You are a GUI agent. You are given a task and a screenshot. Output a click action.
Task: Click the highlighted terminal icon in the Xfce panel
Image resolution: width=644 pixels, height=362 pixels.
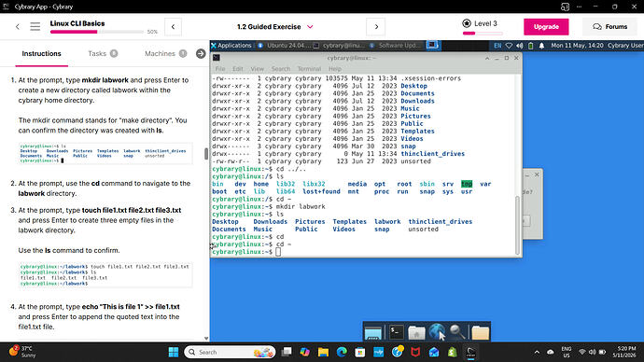pos(432,45)
